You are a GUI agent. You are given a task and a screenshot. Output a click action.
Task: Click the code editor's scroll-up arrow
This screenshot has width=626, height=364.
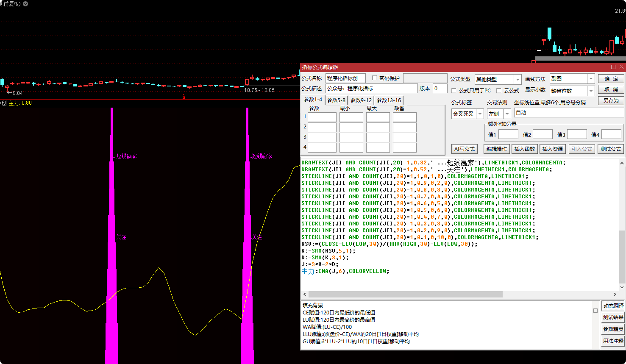coord(622,163)
